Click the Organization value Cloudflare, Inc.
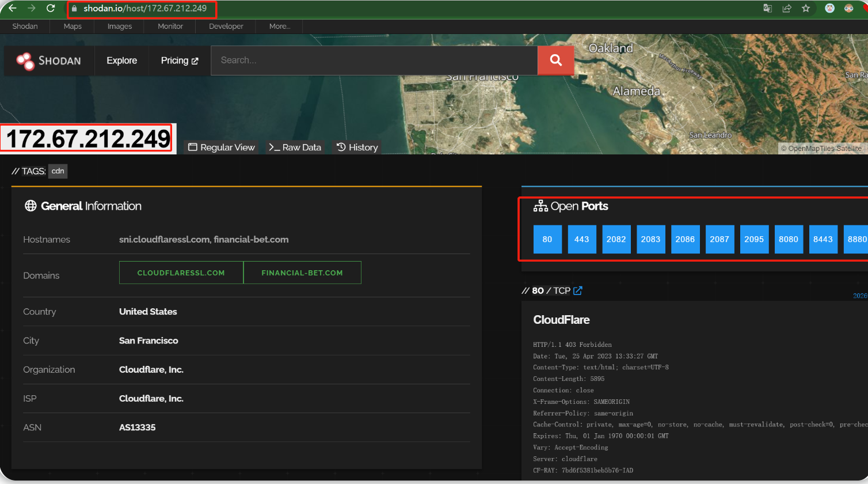This screenshot has width=868, height=484. point(151,369)
